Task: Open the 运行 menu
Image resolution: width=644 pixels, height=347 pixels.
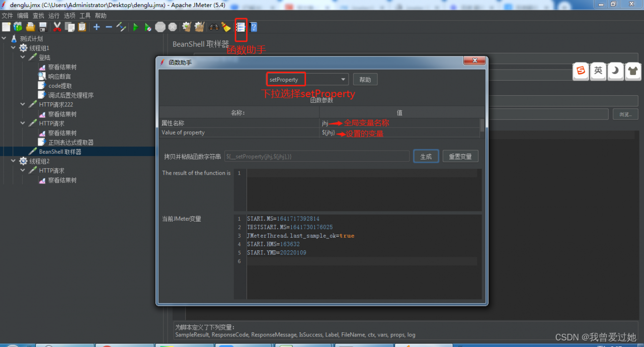Action: (x=54, y=16)
